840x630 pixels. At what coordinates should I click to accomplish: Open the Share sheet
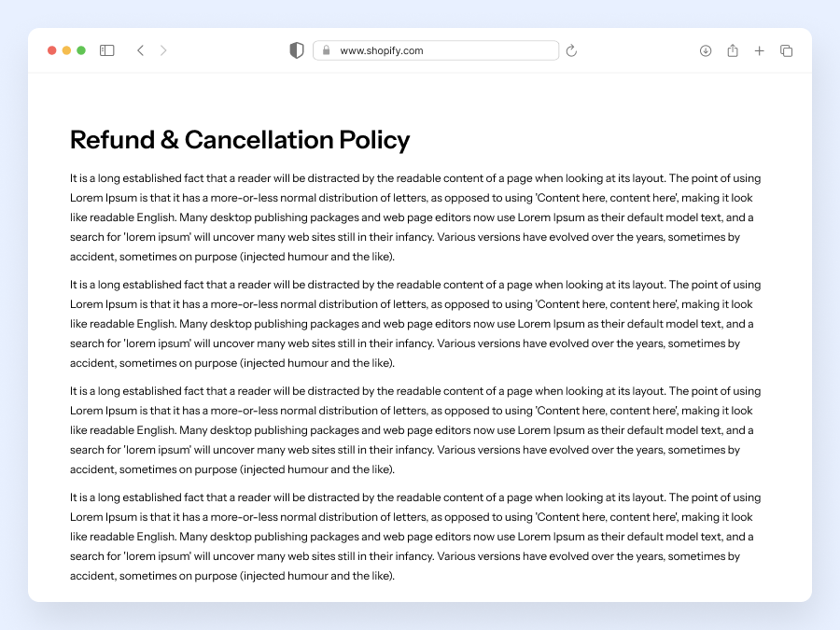click(733, 50)
